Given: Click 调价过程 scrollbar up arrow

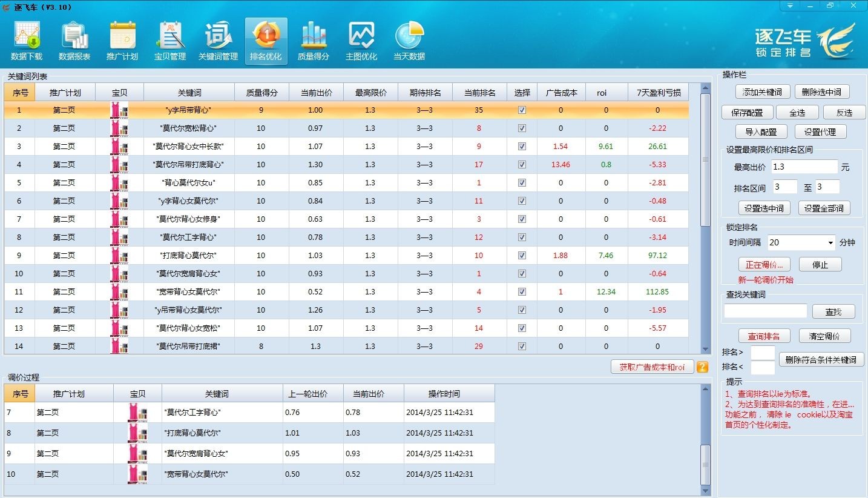Looking at the screenshot, I should coord(705,390).
